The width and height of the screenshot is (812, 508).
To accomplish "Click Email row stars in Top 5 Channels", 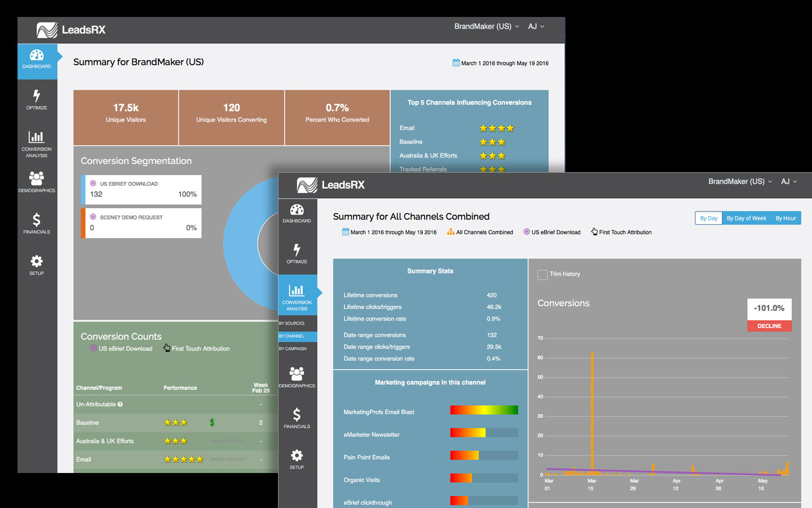I will (497, 128).
